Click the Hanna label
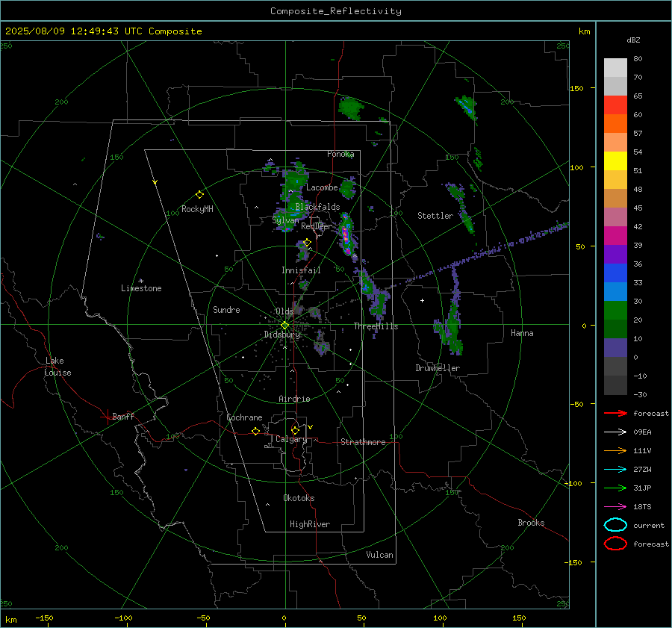Screen dimensions: 672x628 tap(522, 333)
